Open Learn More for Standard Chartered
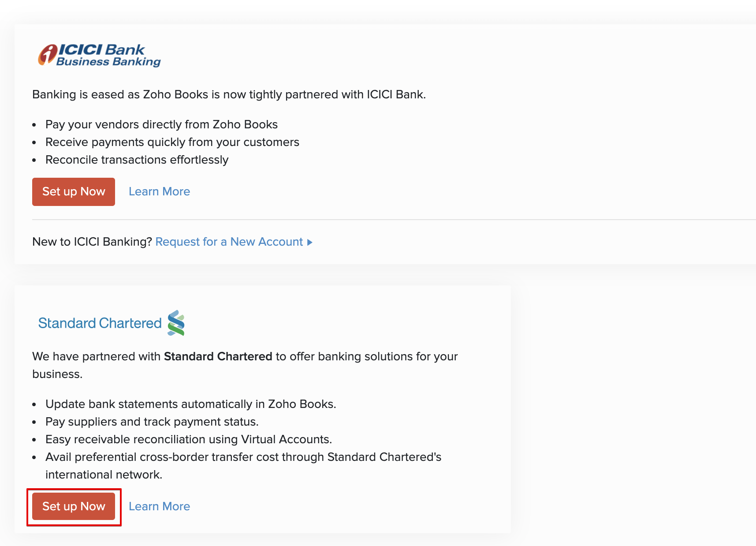 pos(159,506)
